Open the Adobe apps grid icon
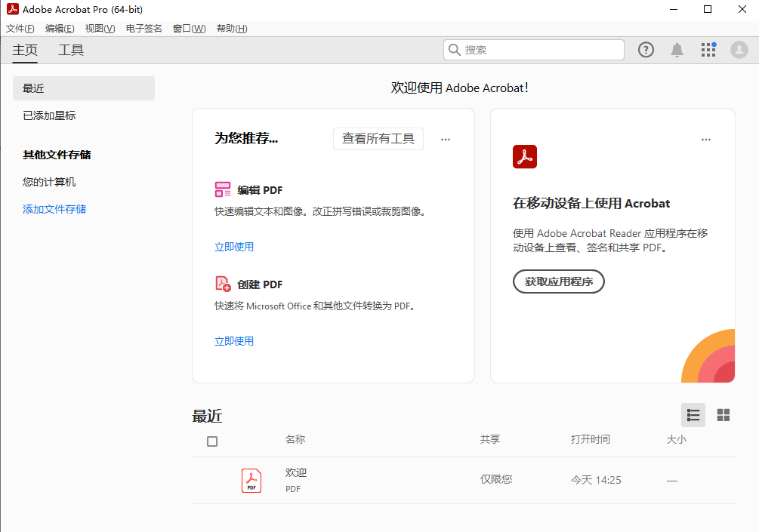 point(708,50)
